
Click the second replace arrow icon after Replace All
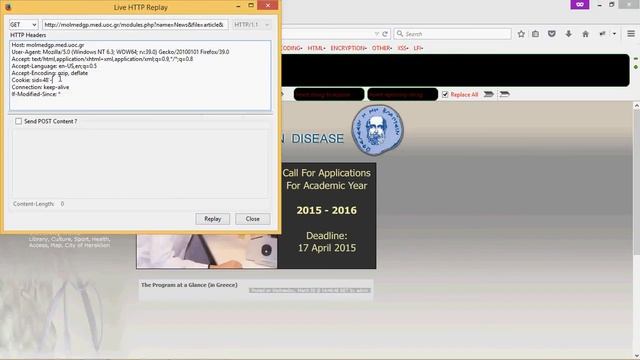tap(504, 94)
